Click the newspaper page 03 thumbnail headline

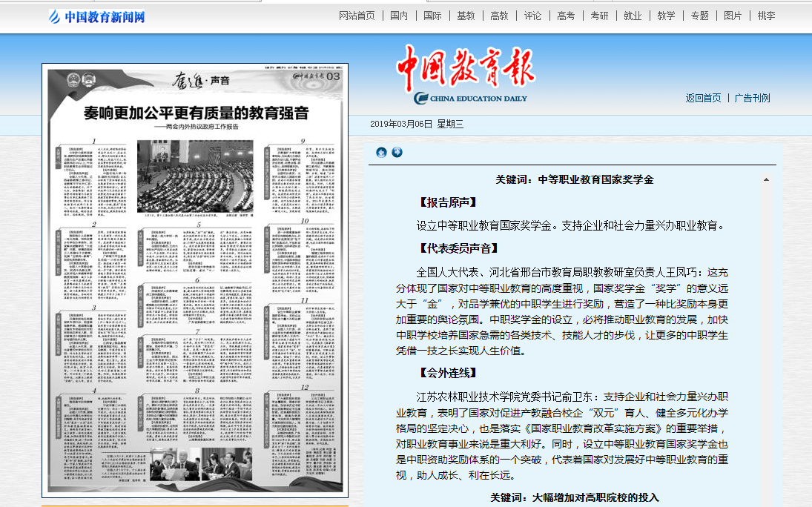coord(195,113)
